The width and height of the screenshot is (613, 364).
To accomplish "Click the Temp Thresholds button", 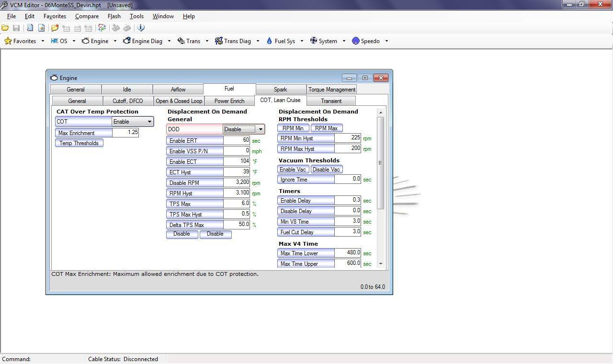I will click(x=79, y=143).
